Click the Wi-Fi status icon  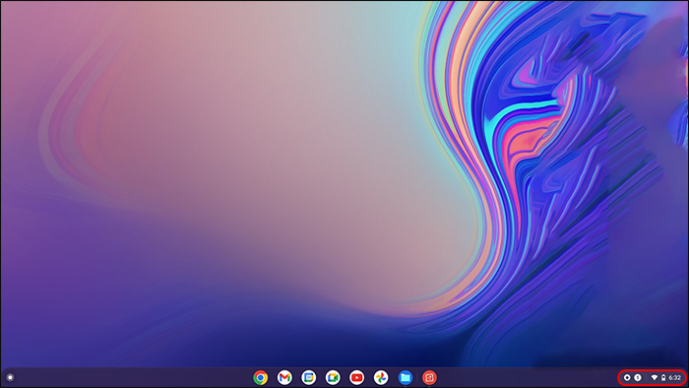pos(654,377)
